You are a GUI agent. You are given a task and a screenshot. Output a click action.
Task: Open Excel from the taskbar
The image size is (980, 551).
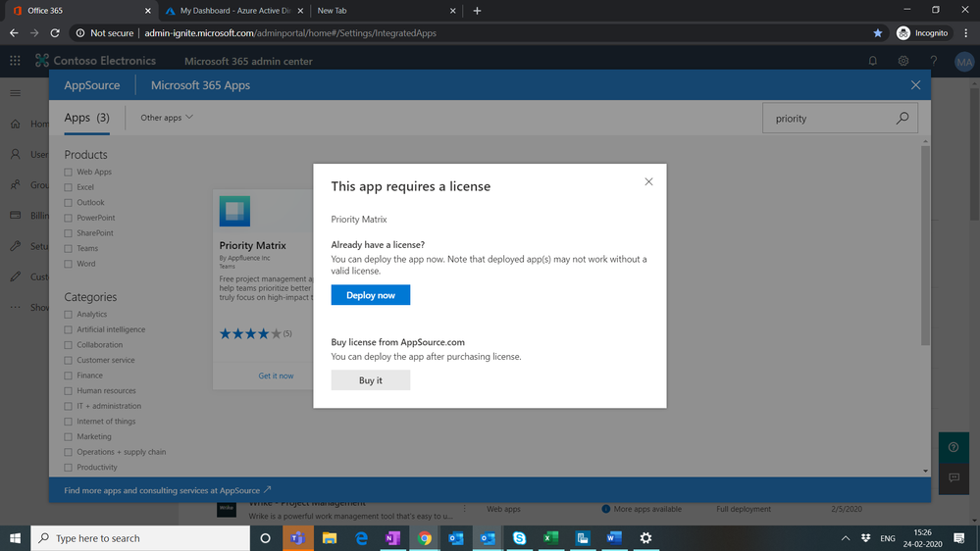point(550,538)
